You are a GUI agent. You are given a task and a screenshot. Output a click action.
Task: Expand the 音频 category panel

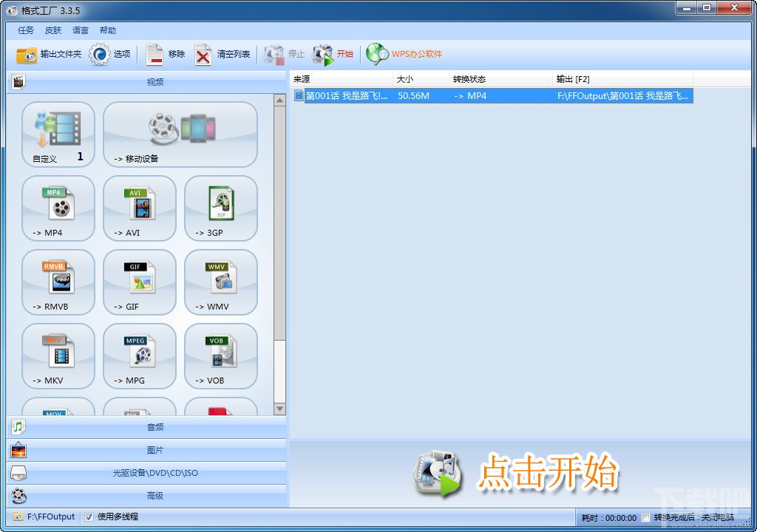[x=147, y=427]
